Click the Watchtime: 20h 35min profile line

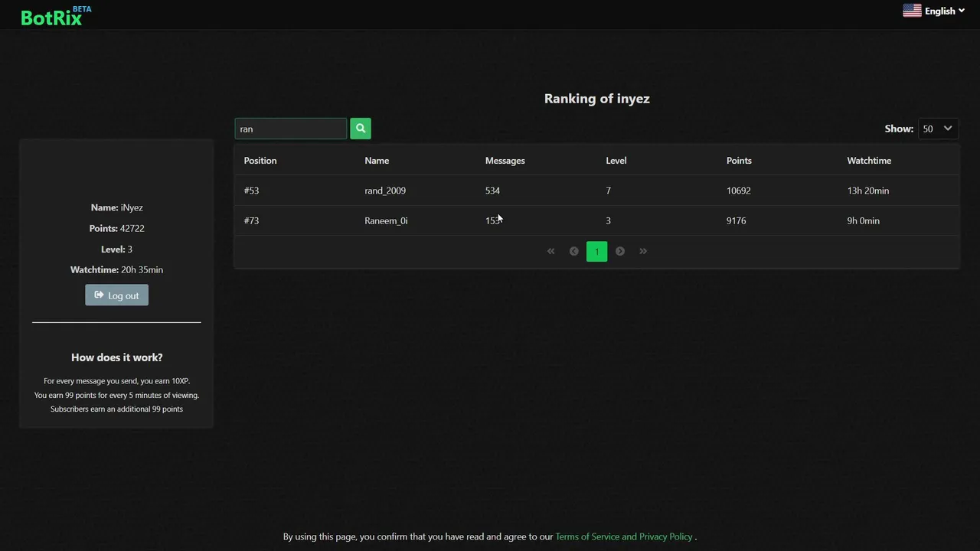(116, 269)
